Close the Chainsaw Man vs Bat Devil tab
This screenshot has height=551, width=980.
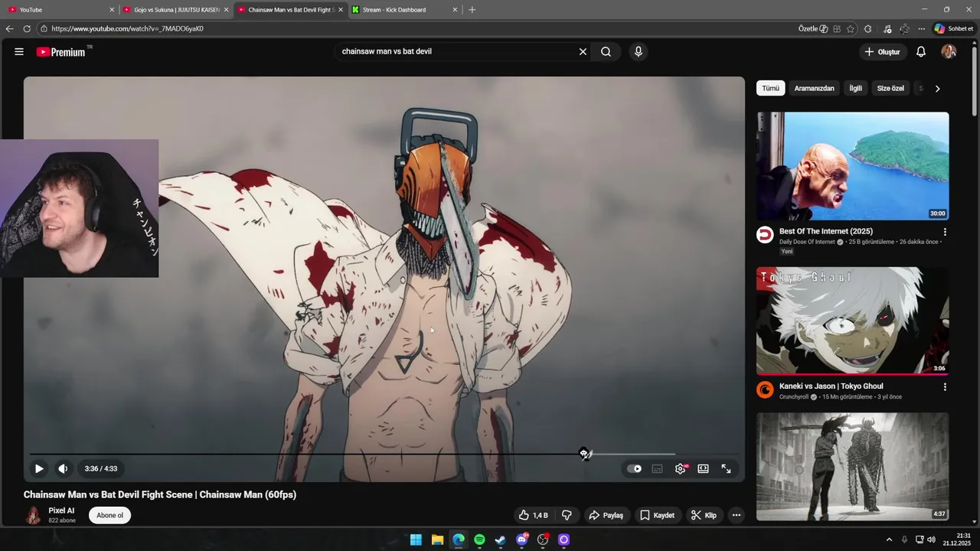pos(341,10)
